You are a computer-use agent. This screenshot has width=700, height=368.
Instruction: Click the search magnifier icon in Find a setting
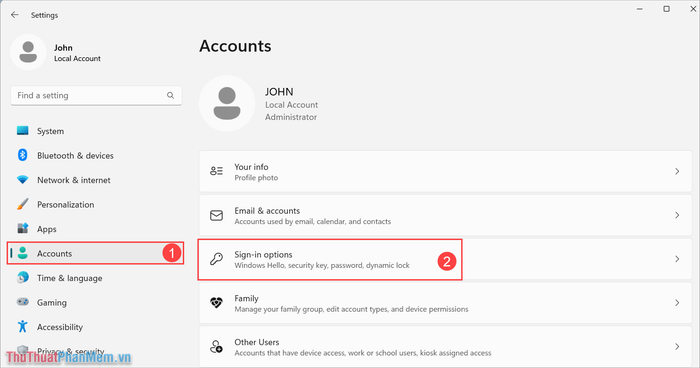pyautogui.click(x=171, y=95)
